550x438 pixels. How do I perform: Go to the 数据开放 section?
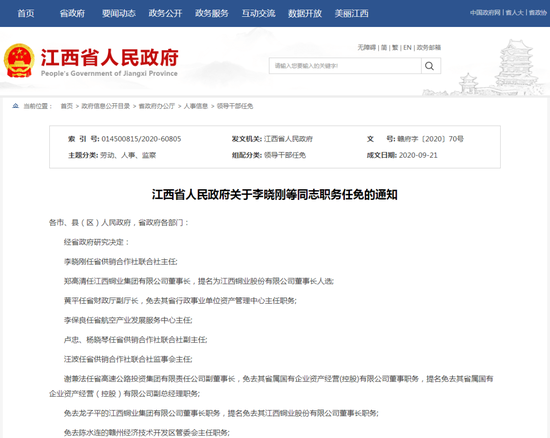coord(305,13)
